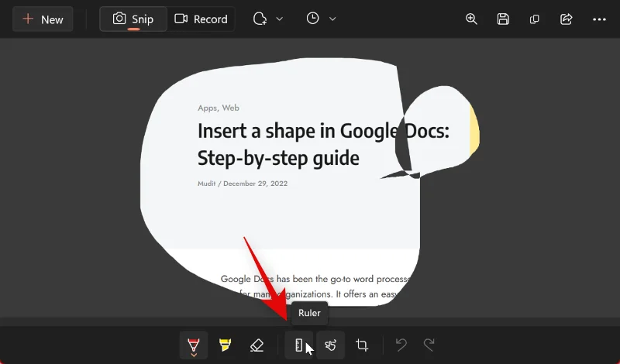This screenshot has height=364, width=620.
Task: Select the Eraser tool
Action: pos(257,345)
